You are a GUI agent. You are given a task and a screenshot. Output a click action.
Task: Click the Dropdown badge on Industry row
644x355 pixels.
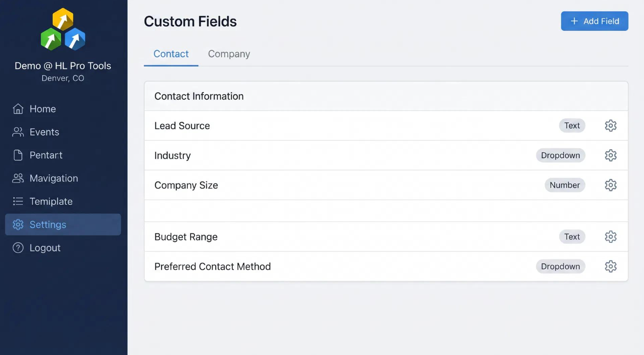560,155
